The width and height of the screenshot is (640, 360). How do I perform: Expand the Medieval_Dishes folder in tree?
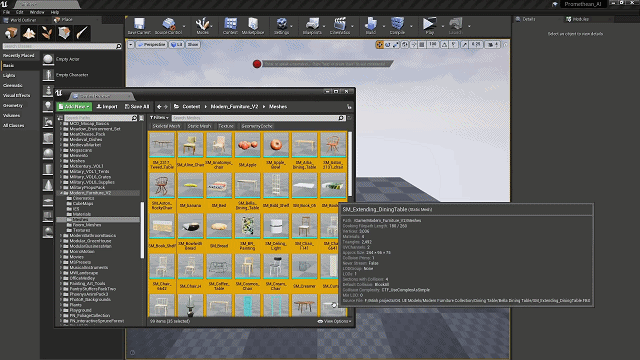coord(61,140)
